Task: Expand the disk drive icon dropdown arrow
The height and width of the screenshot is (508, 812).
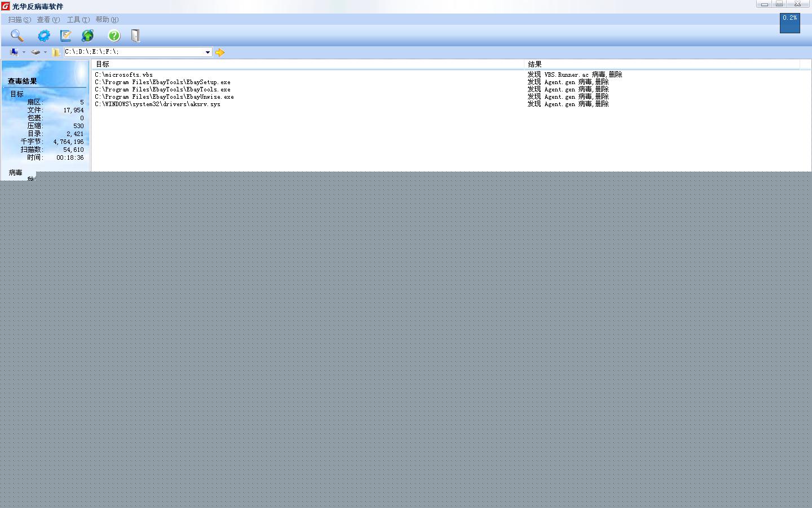Action: pos(45,52)
